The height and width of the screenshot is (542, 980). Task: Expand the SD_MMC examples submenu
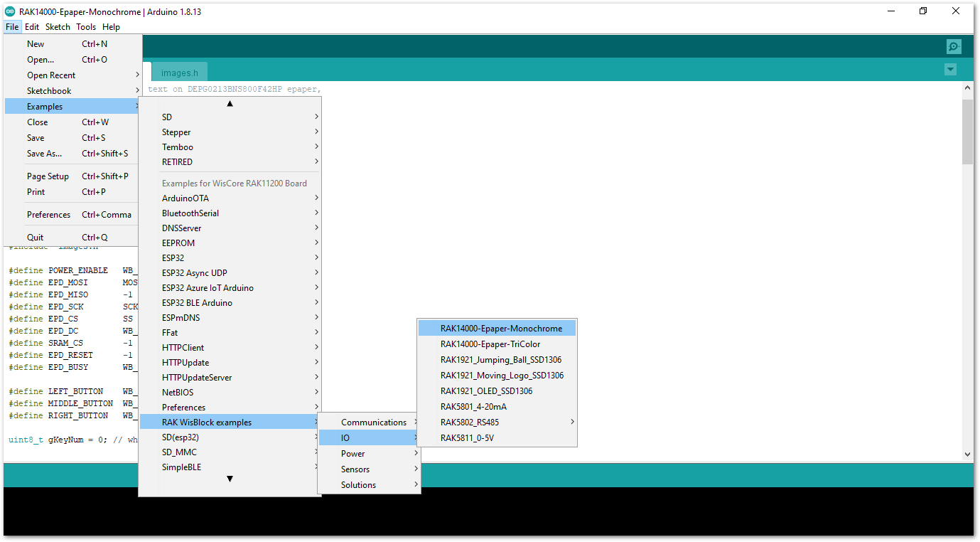coord(230,452)
